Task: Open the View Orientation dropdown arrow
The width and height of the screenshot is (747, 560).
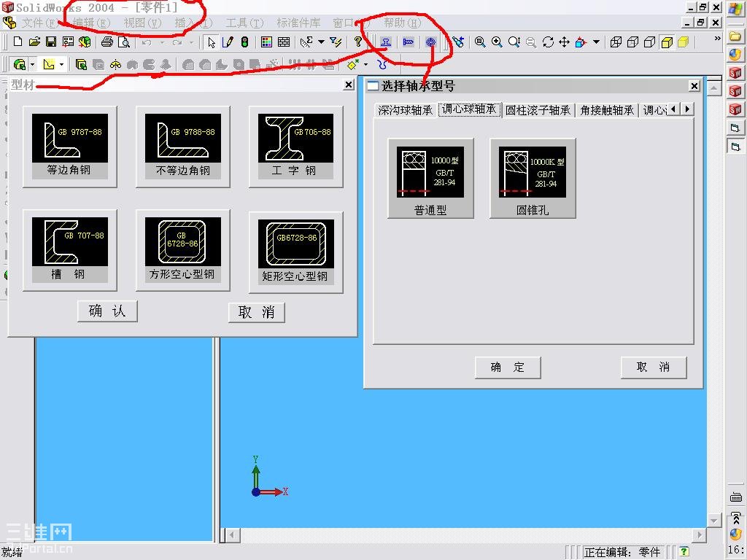Action: pyautogui.click(x=596, y=42)
